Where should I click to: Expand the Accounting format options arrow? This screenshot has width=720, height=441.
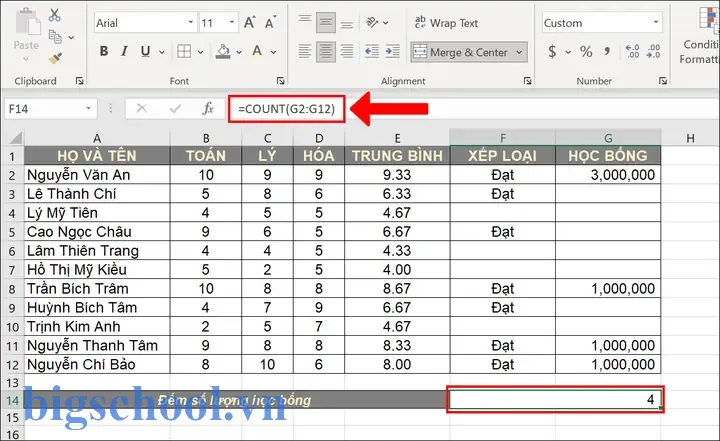(x=568, y=52)
